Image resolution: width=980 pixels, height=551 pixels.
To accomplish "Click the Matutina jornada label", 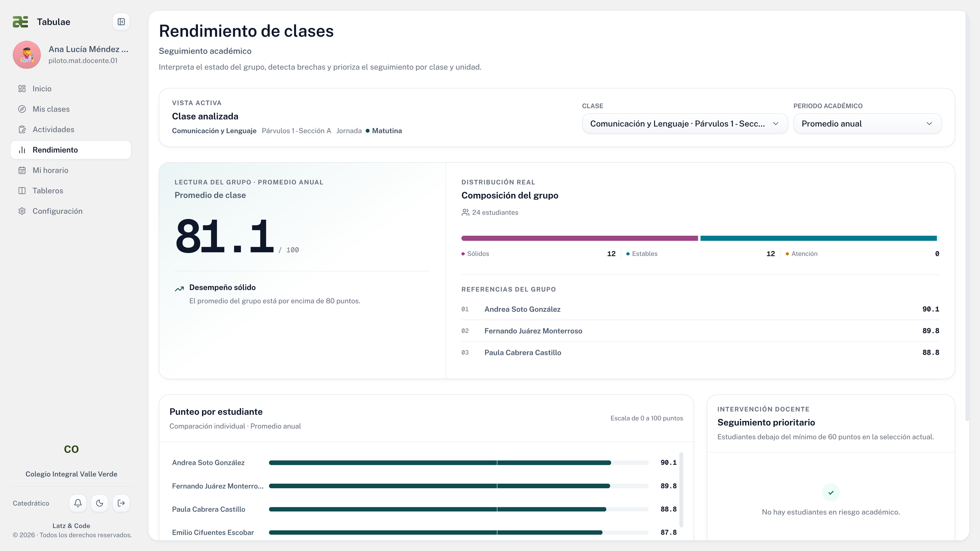I will point(387,131).
